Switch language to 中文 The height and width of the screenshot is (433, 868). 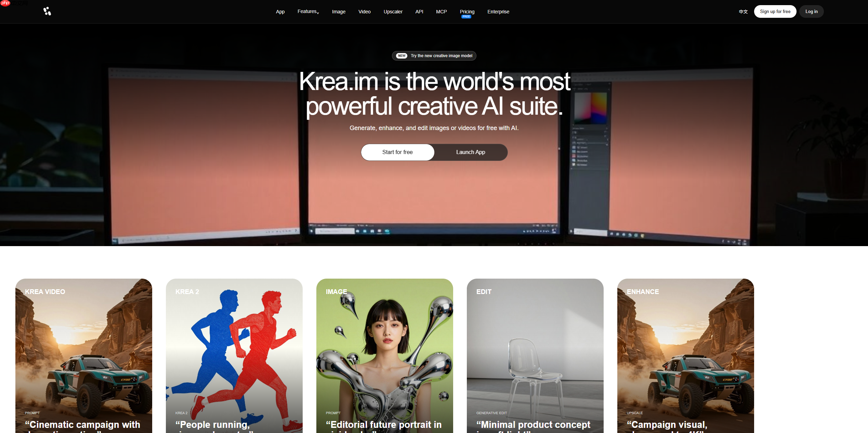pos(743,12)
